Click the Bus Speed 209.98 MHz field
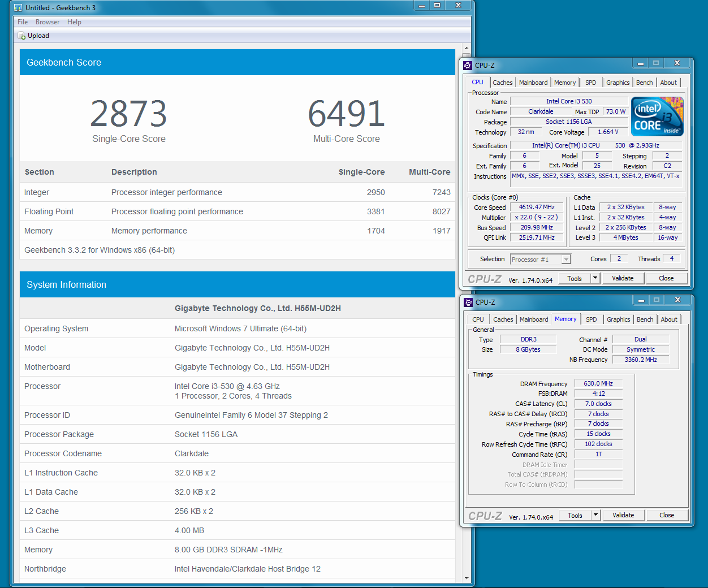Image resolution: width=708 pixels, height=588 pixels. point(537,227)
